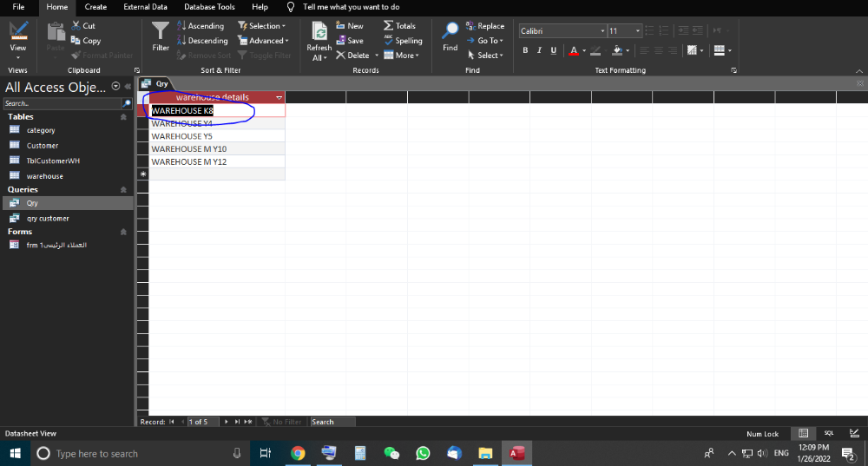Click the record navigator Search box
The height and width of the screenshot is (466, 868).
(x=332, y=422)
